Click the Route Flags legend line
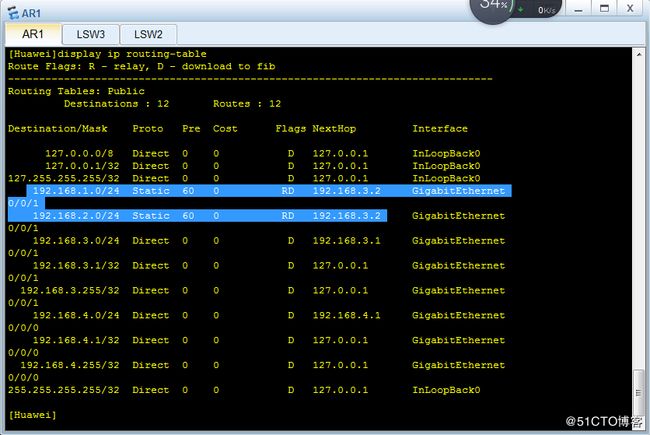Screen dimensions: 650x435 [x=141, y=66]
